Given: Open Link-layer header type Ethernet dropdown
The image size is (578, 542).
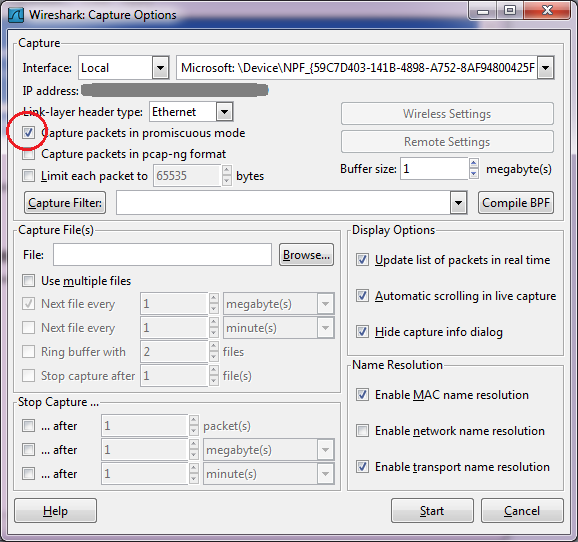Looking at the screenshot, I should point(224,112).
